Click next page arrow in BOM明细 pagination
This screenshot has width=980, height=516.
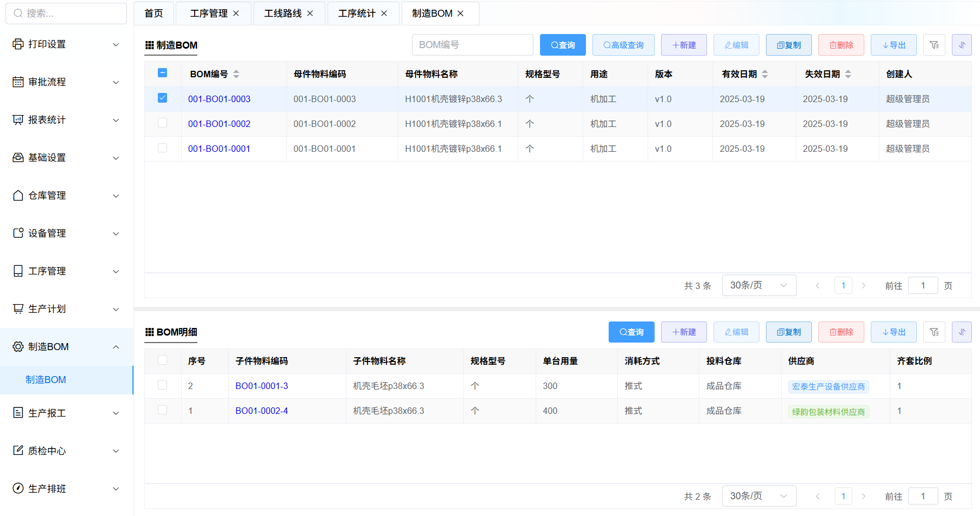coord(863,496)
